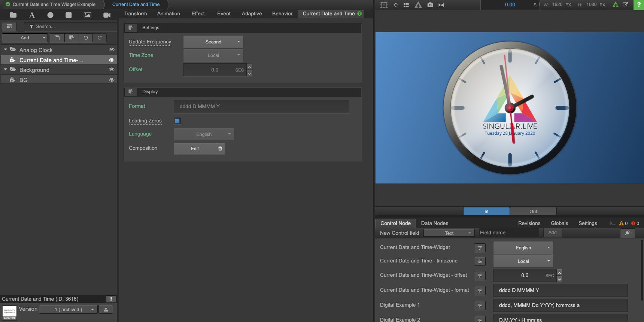Delete composition using trash icon

[x=220, y=149]
